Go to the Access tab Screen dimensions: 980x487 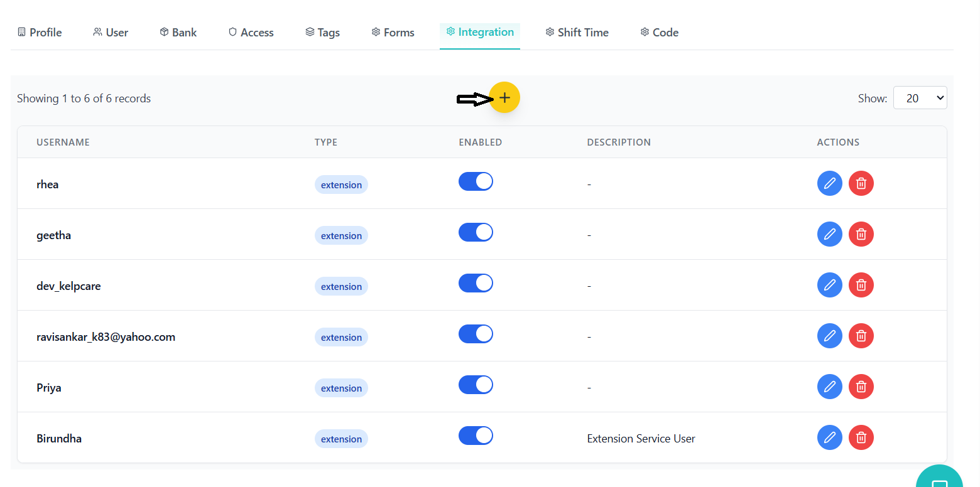[251, 33]
